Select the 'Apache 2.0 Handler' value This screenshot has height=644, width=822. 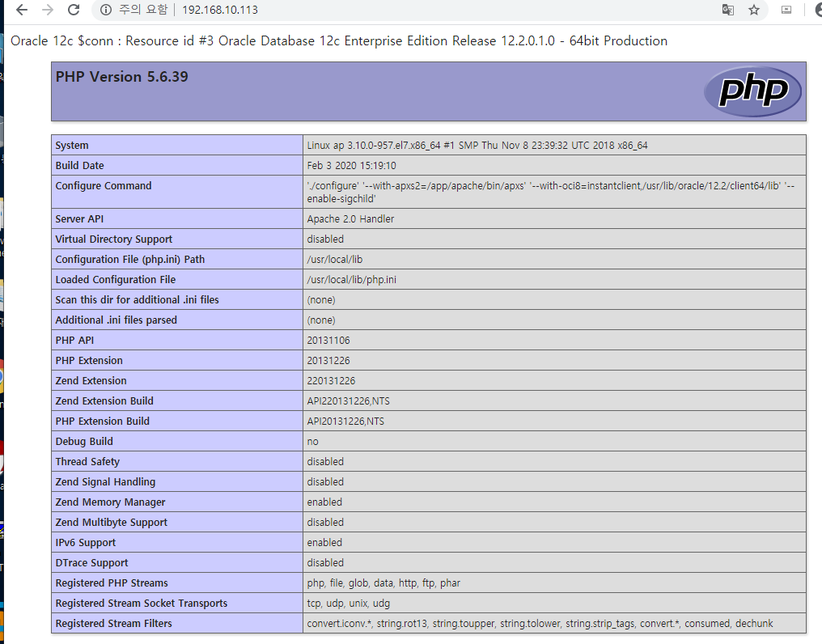(350, 219)
